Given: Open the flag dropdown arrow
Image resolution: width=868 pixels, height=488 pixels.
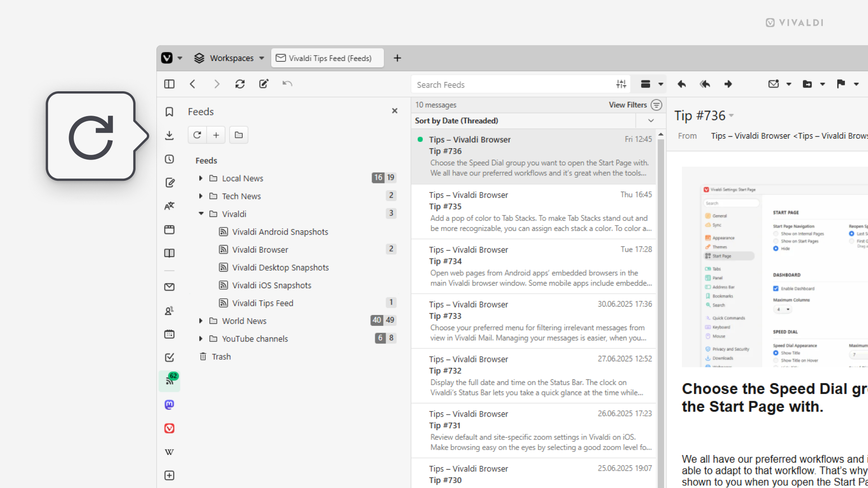Looking at the screenshot, I should click(856, 84).
